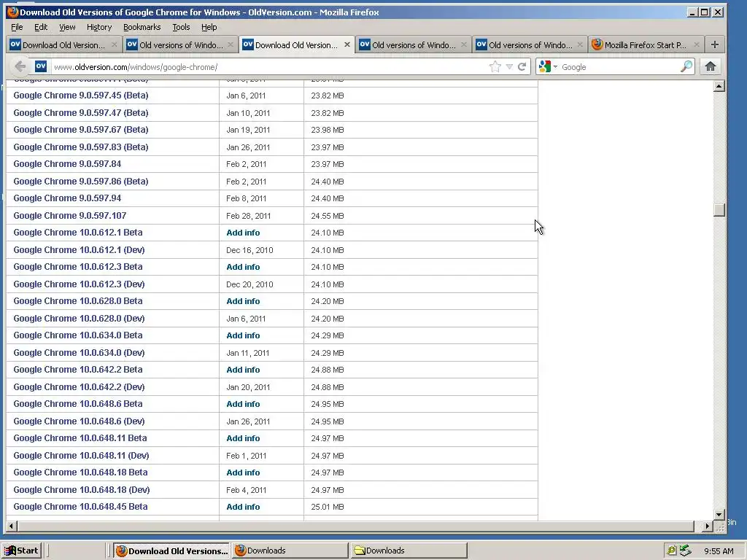Open the Bookmarks menu
Screen dimensions: 747x560
142,27
